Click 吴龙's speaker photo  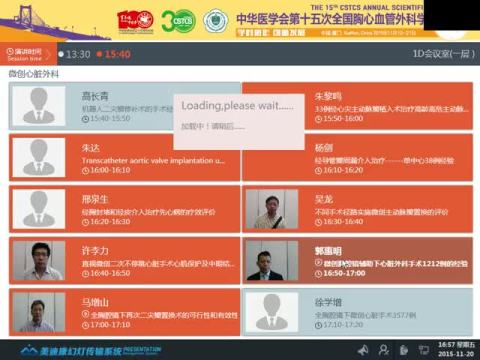coord(272,209)
